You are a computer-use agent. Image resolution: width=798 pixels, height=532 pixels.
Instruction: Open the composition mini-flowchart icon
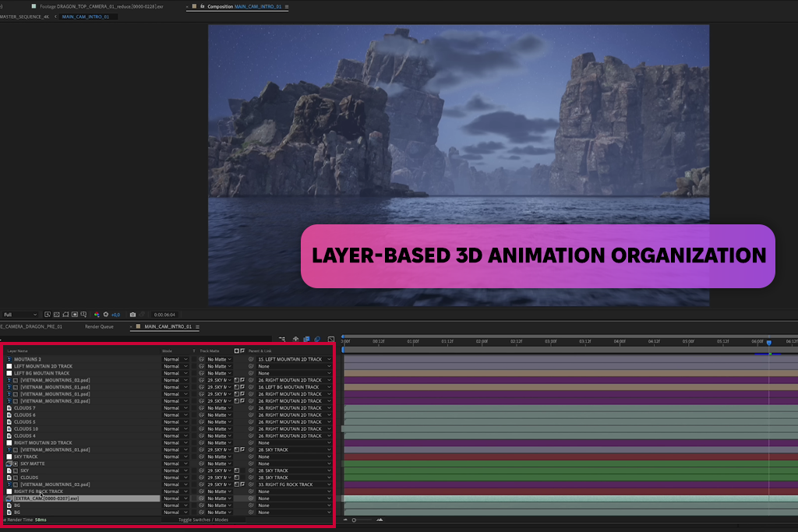click(282, 339)
